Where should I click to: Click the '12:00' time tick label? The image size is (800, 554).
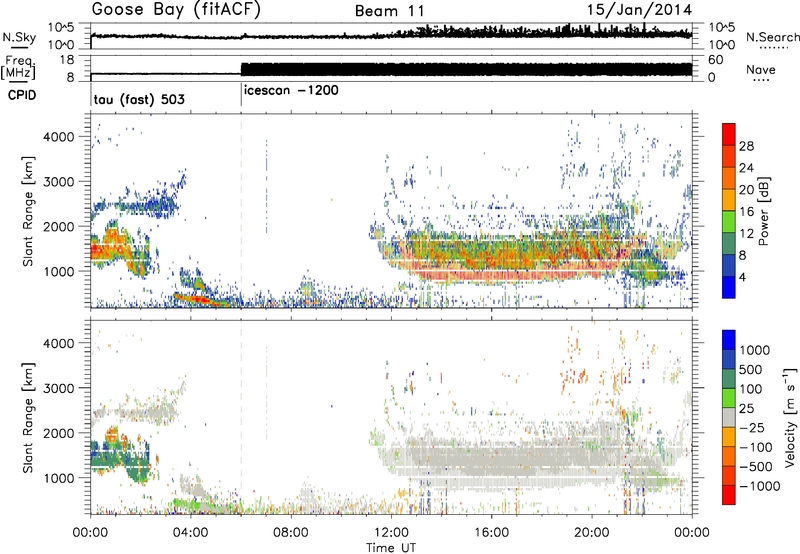(x=391, y=533)
